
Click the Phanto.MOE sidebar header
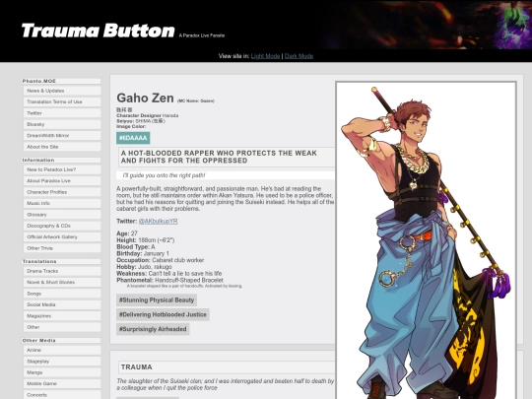pyautogui.click(x=61, y=81)
